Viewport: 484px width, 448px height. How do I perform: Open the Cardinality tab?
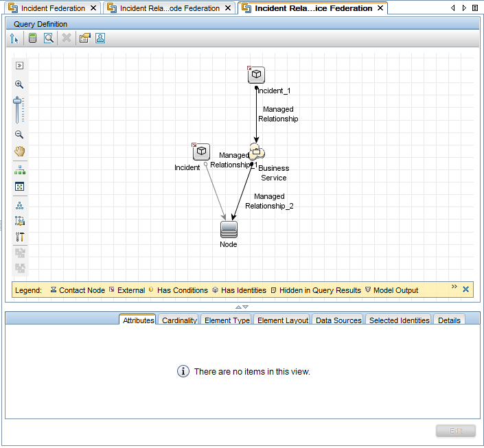179,320
